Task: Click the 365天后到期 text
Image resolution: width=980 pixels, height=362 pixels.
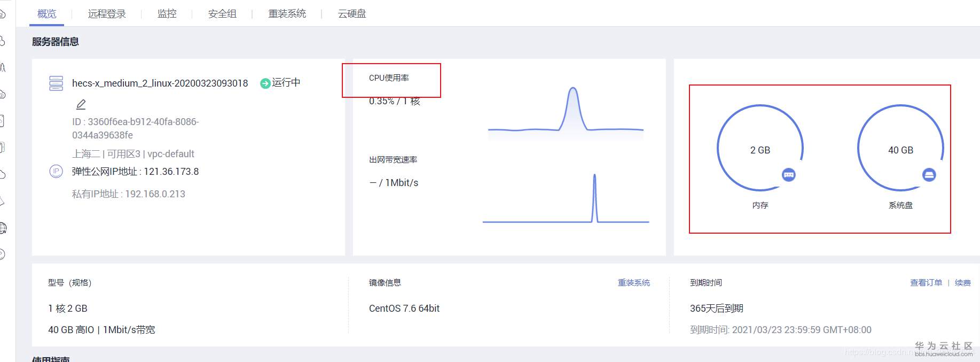Action: (717, 309)
